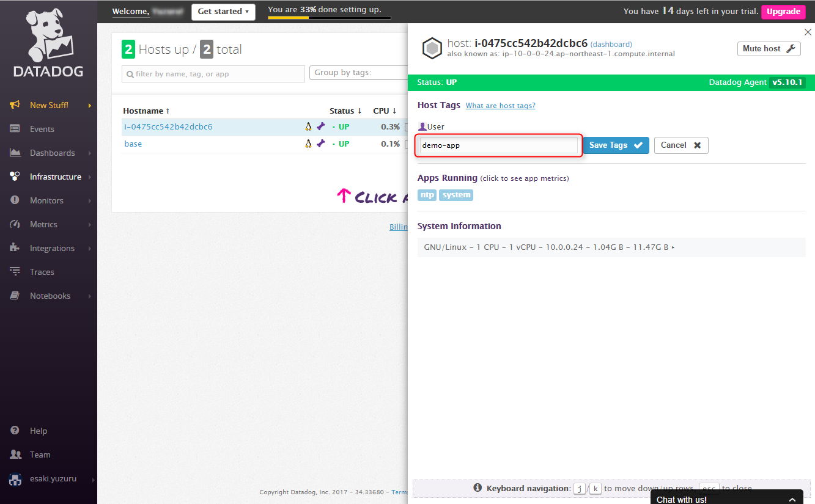Click the purple user icon beside User

click(x=422, y=126)
